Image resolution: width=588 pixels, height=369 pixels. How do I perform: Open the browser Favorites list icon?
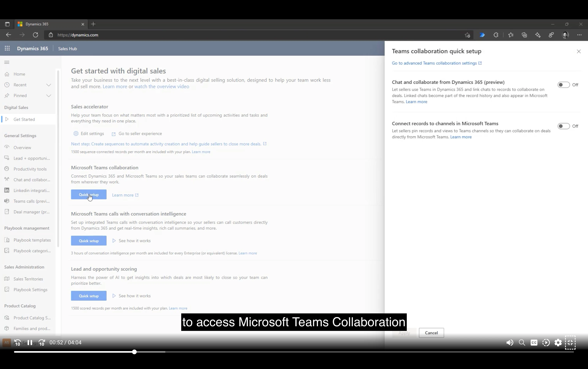pos(511,35)
